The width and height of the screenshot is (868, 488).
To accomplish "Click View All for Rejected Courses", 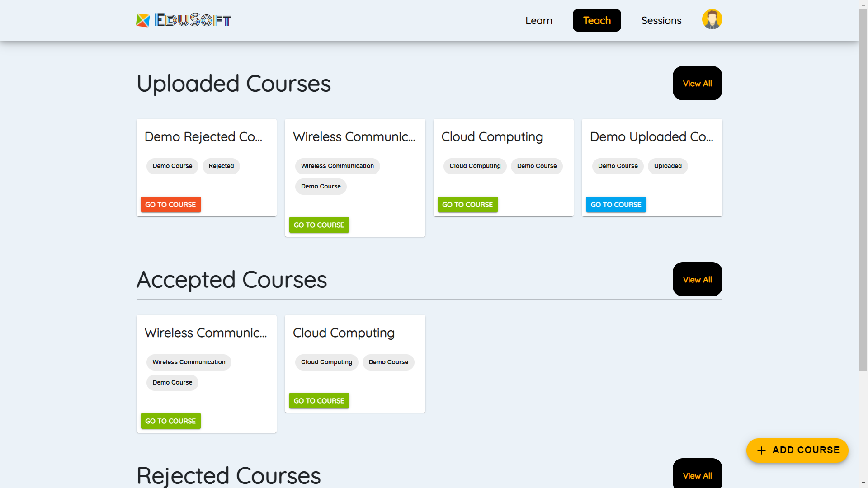I will (x=697, y=475).
